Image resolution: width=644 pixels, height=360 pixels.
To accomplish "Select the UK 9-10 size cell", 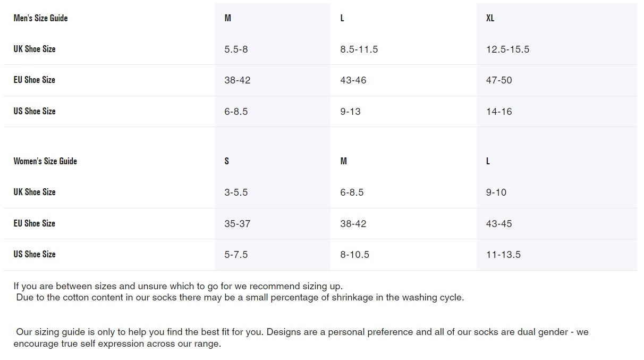I will (496, 192).
